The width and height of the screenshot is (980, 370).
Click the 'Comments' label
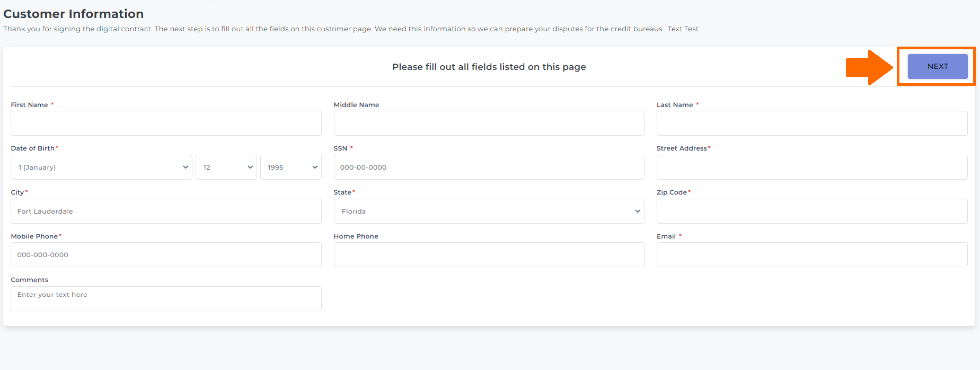coord(30,280)
